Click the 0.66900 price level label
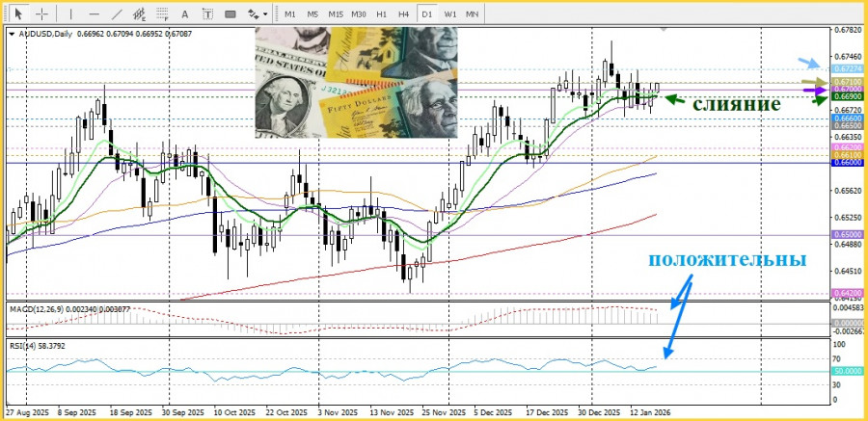The height and width of the screenshot is (421, 868). point(845,97)
